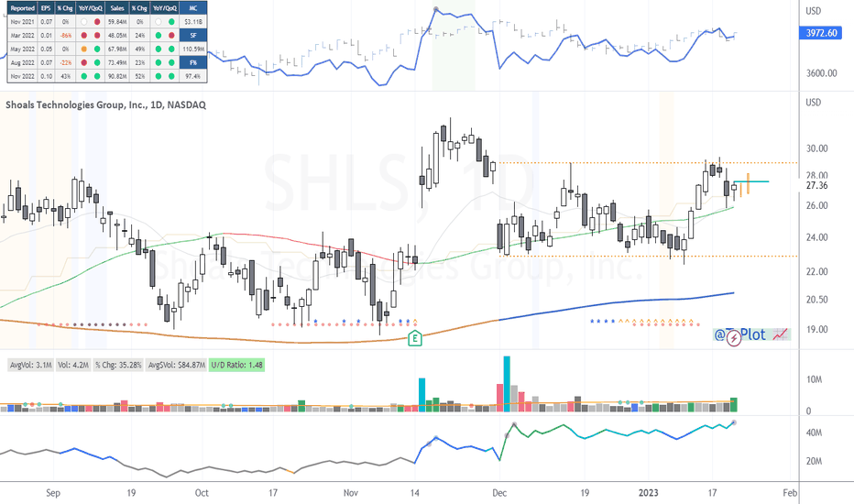This screenshot has width=854, height=504.
Task: Click the Nov label on time axis
Action: (351, 493)
